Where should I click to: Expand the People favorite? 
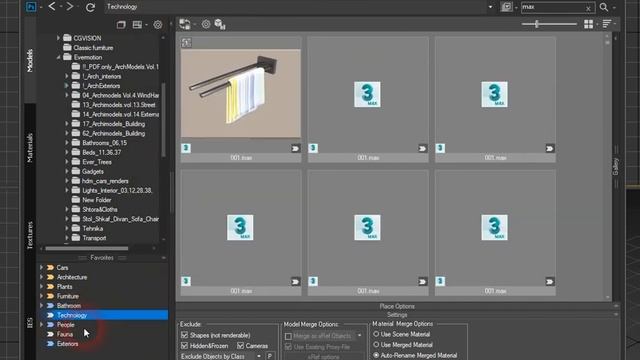[41, 325]
